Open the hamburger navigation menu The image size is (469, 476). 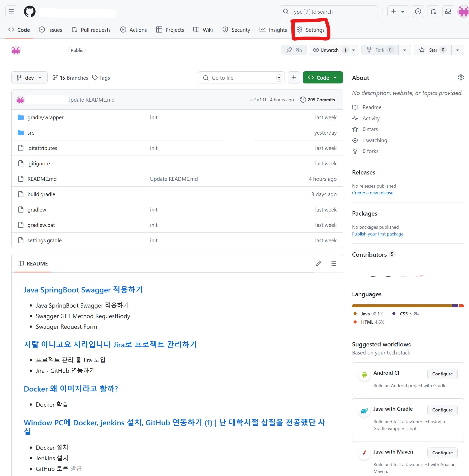click(x=11, y=11)
